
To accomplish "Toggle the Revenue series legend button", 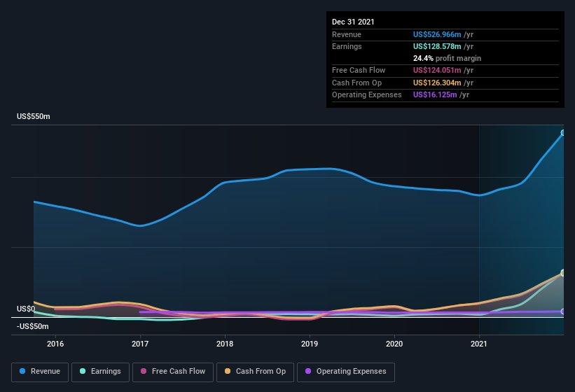I will pos(40,372).
